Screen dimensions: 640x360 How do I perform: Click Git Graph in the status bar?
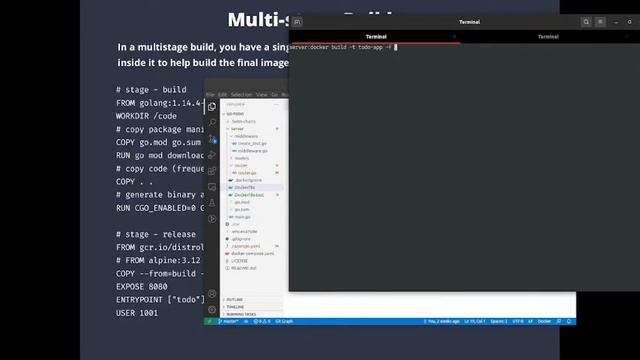[x=284, y=322]
